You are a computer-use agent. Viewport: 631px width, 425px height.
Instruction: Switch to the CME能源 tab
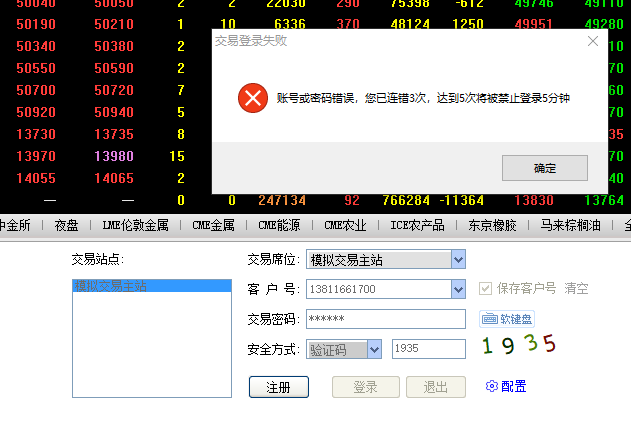click(279, 225)
